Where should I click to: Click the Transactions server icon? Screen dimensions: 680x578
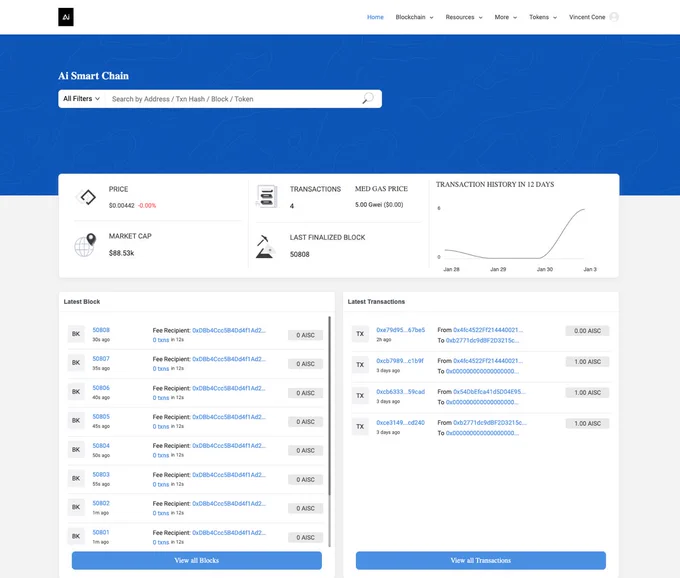(267, 196)
